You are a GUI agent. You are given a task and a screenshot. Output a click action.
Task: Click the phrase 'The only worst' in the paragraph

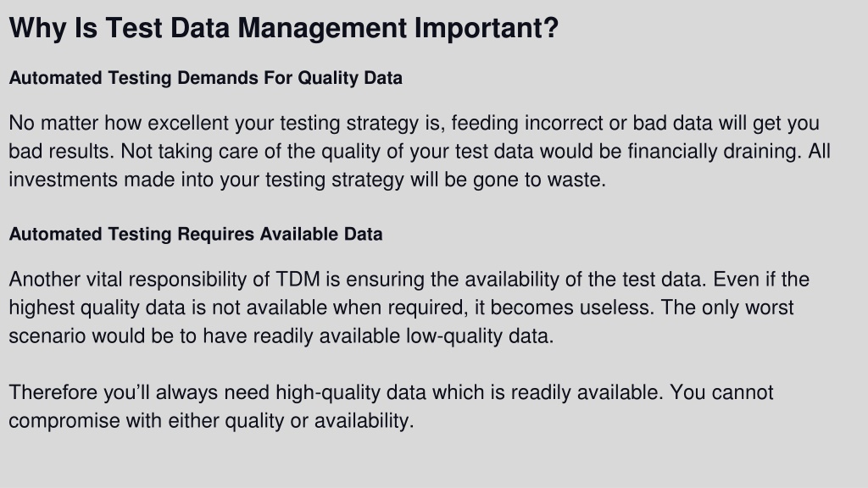pos(727,308)
